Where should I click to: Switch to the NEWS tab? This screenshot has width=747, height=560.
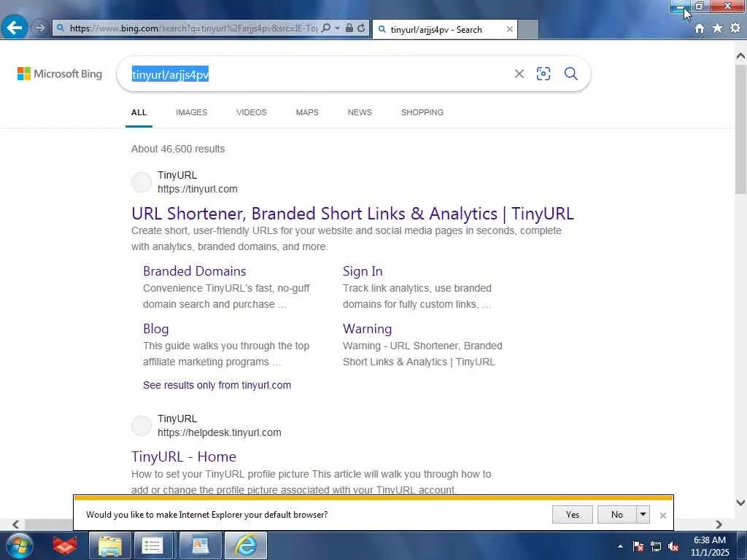(x=360, y=112)
